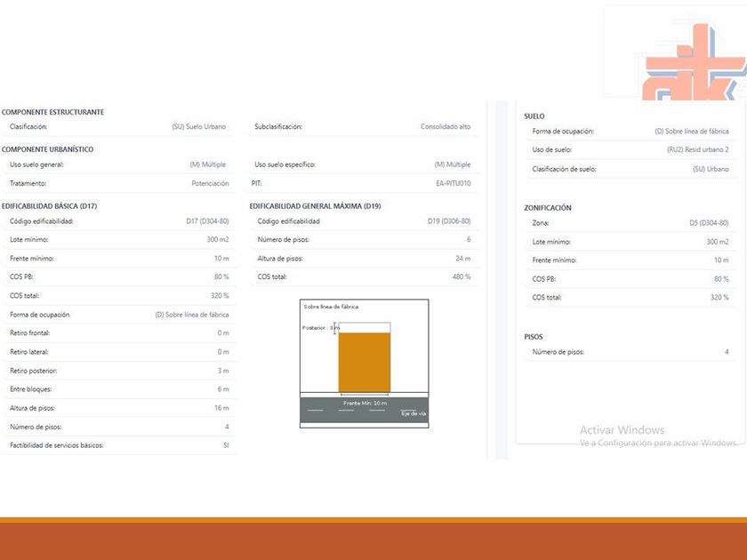Click the 'Retiro lateral' 0 m value
The image size is (747, 560).
[223, 352]
